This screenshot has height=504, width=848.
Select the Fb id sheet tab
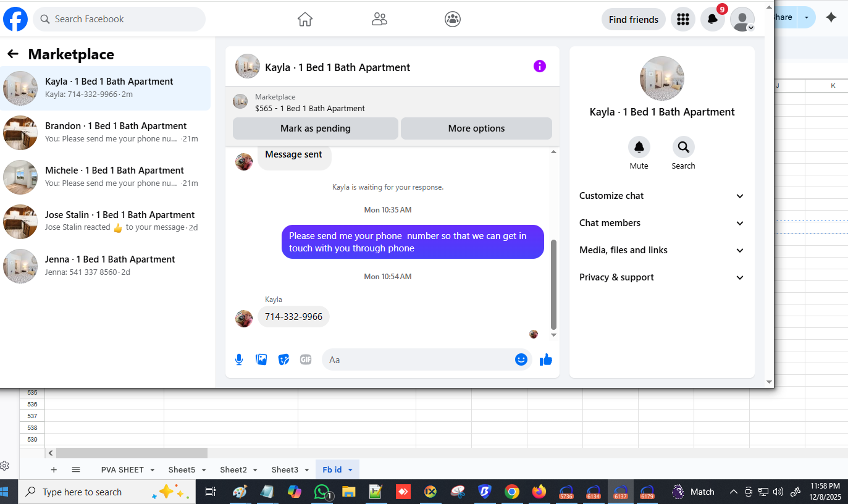(332, 470)
